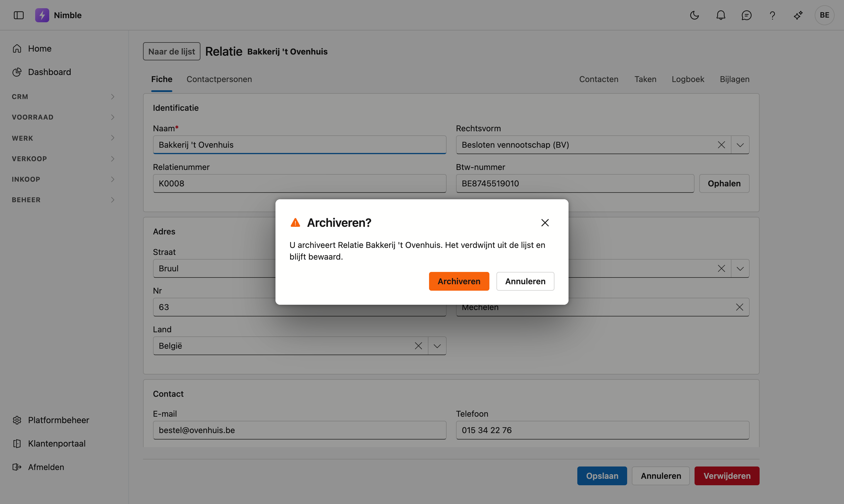This screenshot has height=504, width=844.
Task: Click Afmelden to log out
Action: point(38,467)
